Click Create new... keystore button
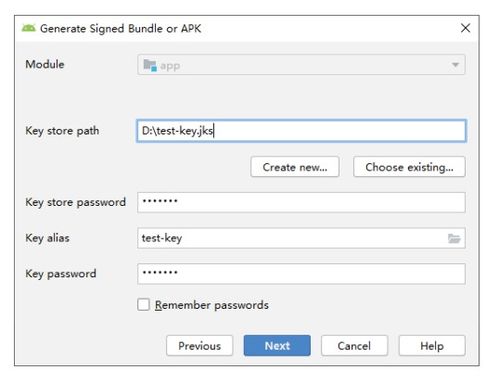Viewport: 499px width, 383px height. click(295, 167)
